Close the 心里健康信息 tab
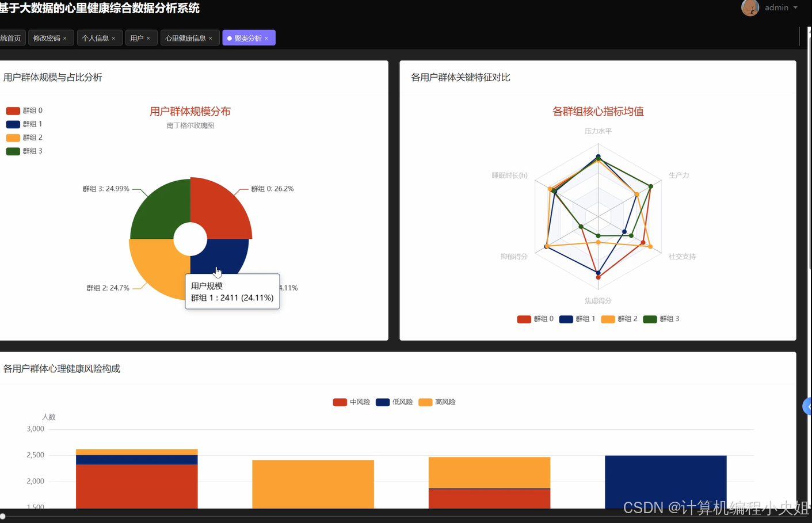812x523 pixels. 211,39
